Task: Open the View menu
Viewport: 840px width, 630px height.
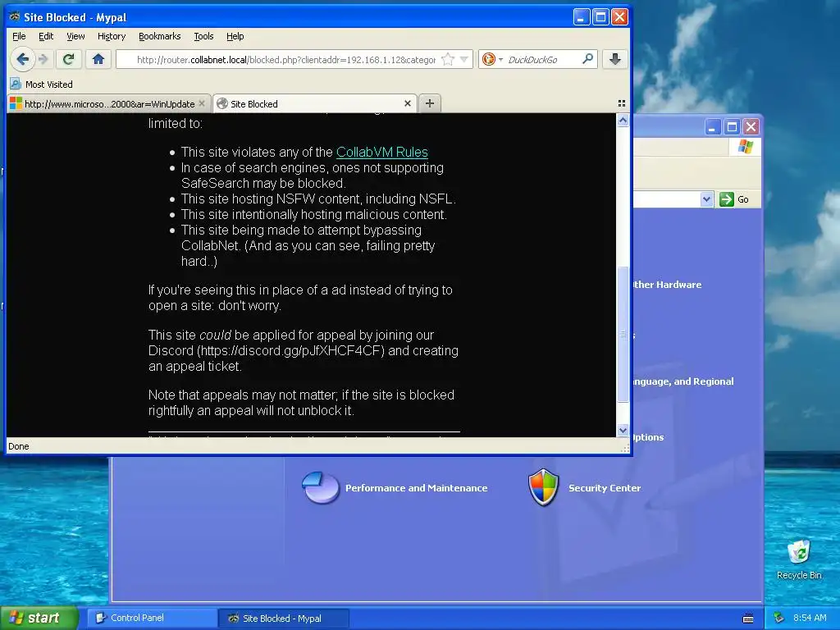Action: [75, 36]
